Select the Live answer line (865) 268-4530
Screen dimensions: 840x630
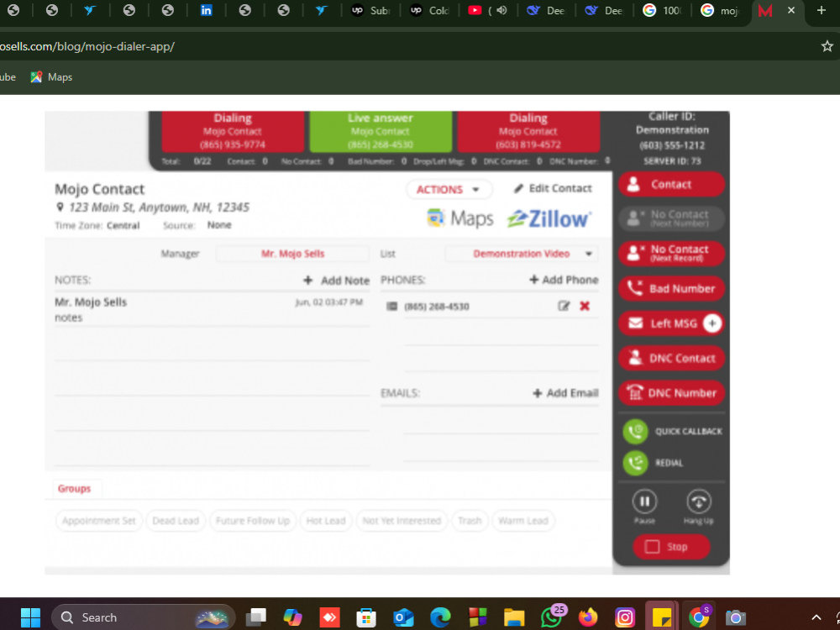click(x=381, y=132)
